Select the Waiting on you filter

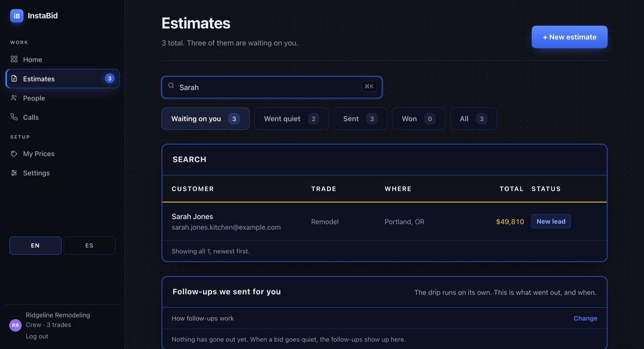tap(205, 119)
